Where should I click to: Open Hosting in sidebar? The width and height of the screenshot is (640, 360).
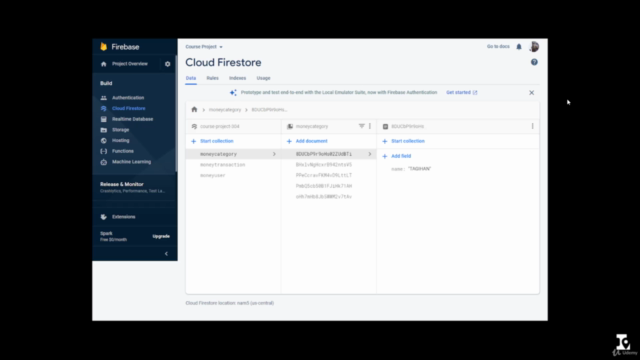120,140
